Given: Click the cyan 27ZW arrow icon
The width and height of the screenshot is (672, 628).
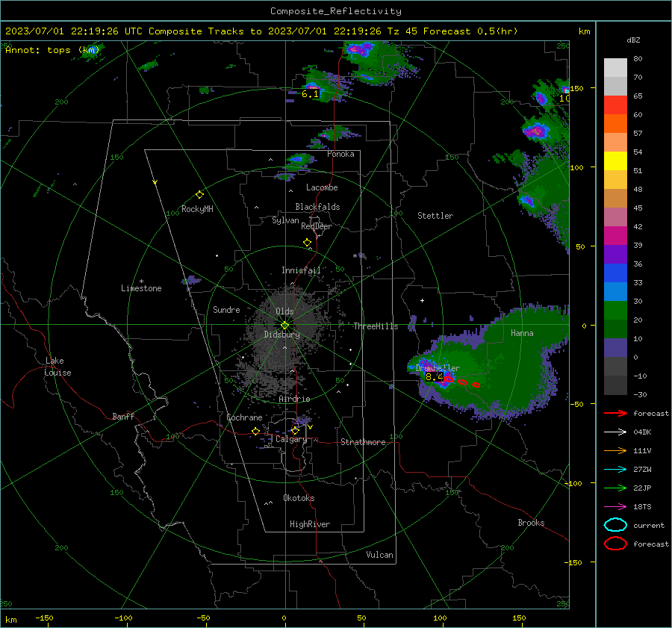Looking at the screenshot, I should click(615, 470).
